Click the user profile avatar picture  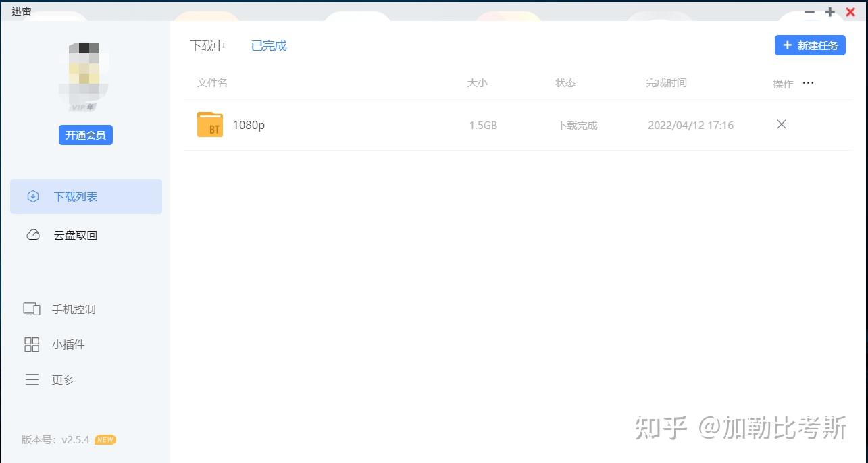pyautogui.click(x=85, y=73)
